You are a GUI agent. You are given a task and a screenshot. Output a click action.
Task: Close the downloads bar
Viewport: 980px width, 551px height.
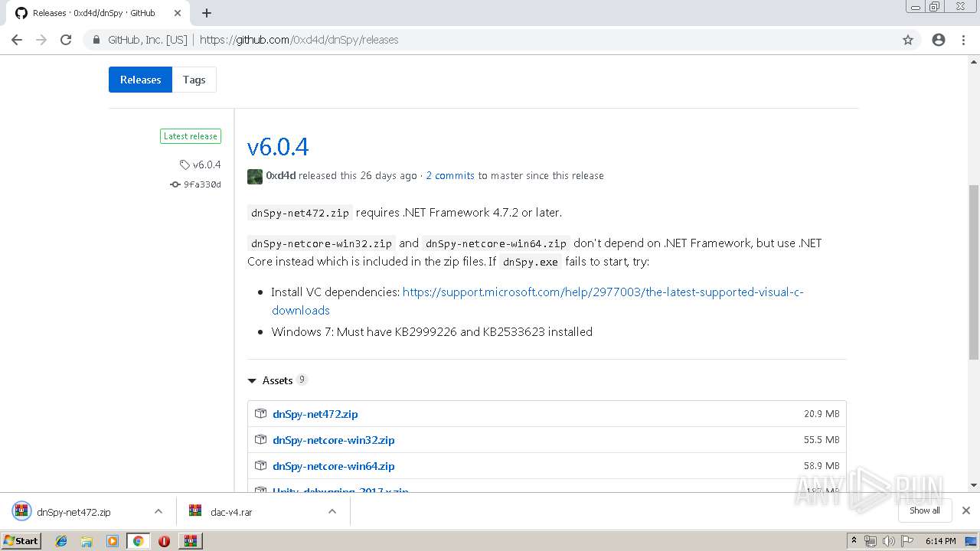tap(966, 510)
